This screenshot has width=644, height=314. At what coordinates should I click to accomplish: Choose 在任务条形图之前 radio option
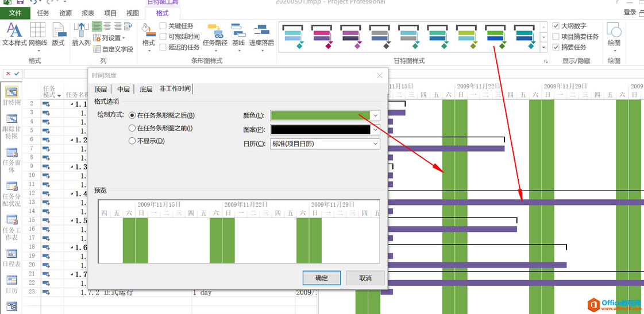(133, 129)
